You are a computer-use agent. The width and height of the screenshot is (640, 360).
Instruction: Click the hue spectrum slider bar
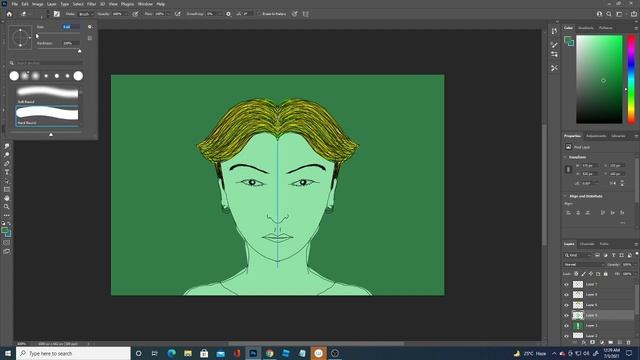tap(631, 79)
